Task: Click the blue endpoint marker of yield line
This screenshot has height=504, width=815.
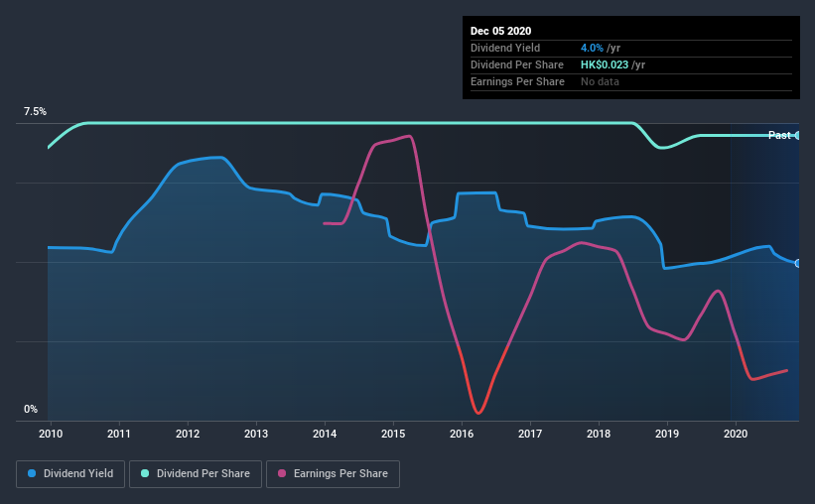Action: 798,264
